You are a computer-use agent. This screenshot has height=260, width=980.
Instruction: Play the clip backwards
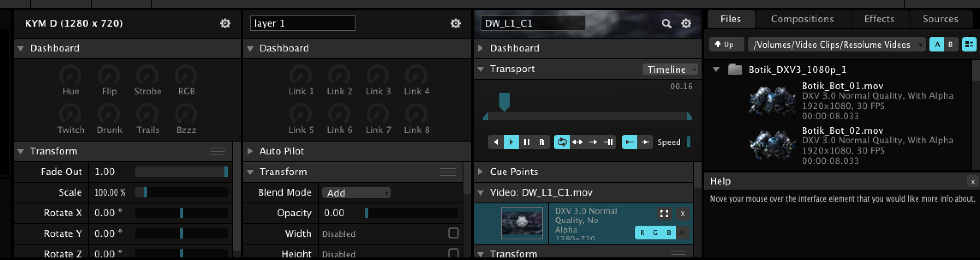pyautogui.click(x=496, y=142)
